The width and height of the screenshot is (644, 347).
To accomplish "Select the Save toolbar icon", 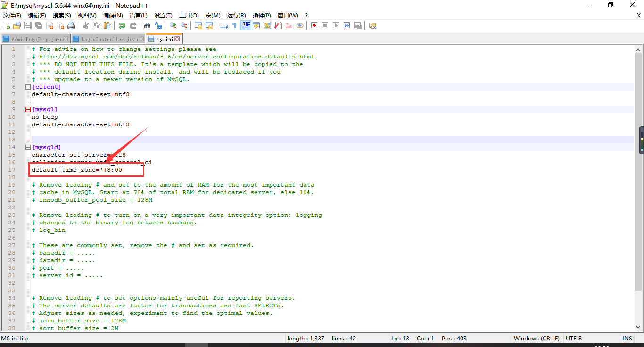I will [x=27, y=25].
